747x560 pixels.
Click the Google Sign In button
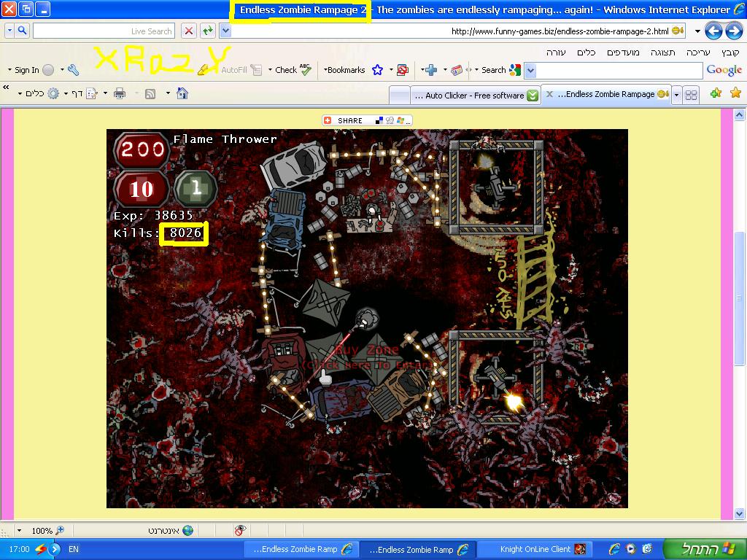pos(34,70)
